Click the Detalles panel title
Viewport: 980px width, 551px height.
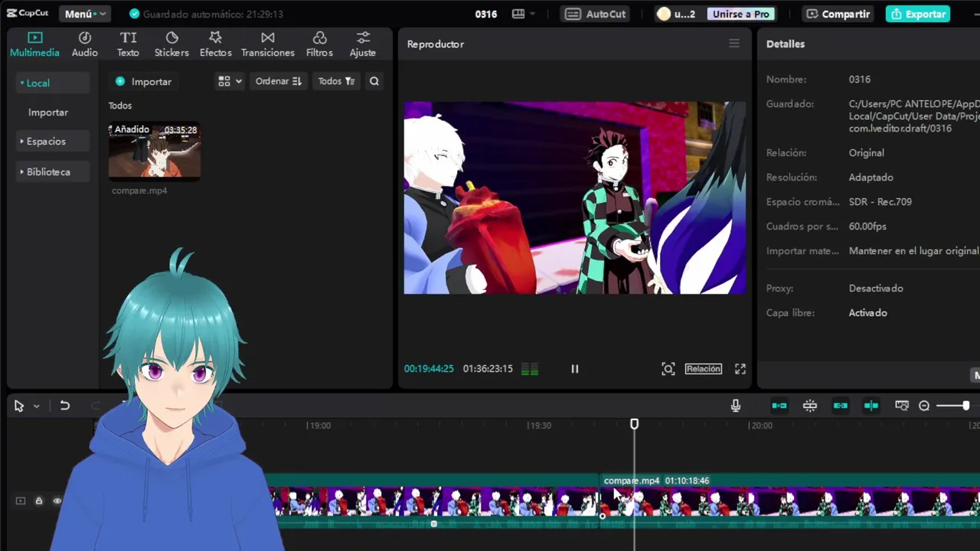(786, 44)
